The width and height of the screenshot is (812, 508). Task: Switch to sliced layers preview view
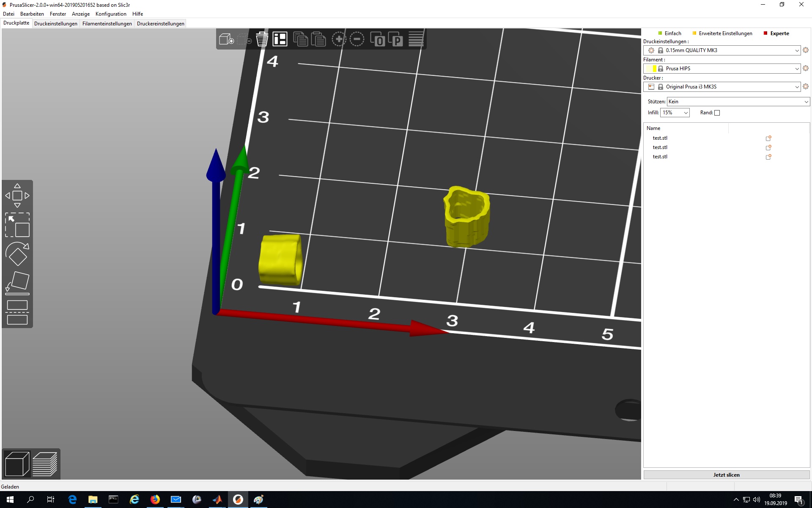pyautogui.click(x=45, y=464)
